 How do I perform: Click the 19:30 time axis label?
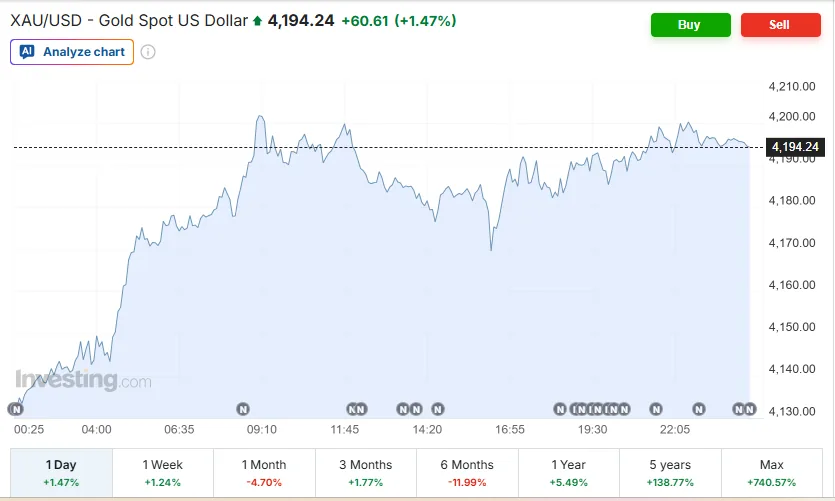click(x=592, y=430)
